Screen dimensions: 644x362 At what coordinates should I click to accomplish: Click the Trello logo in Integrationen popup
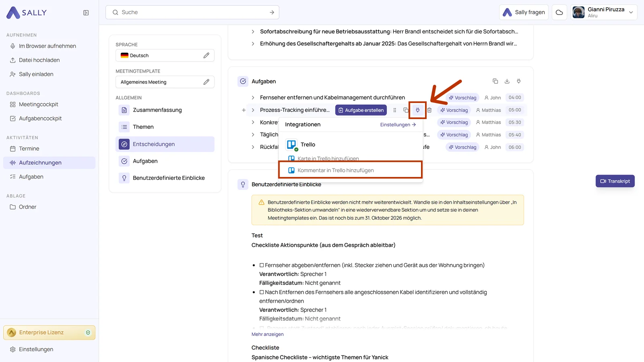point(291,144)
